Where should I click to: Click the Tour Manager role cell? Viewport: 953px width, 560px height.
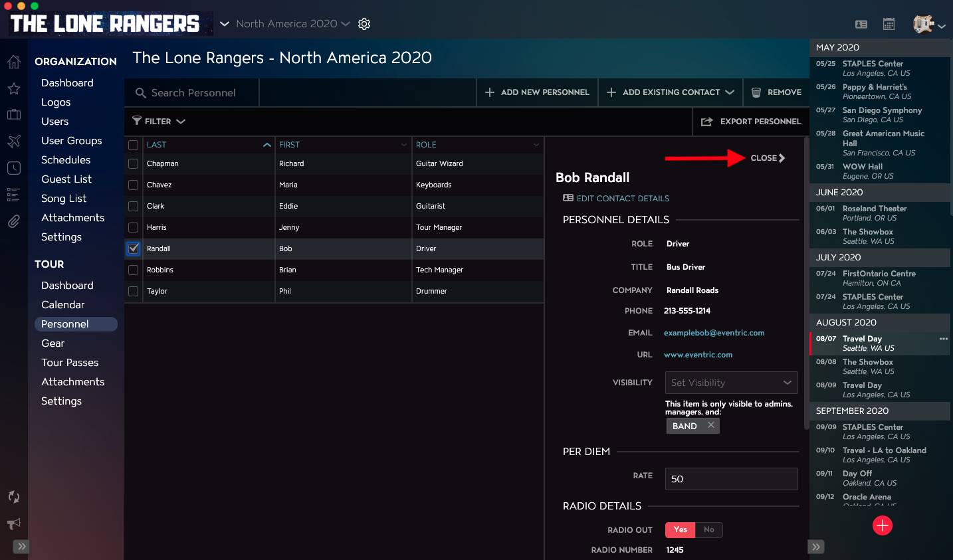coord(478,227)
